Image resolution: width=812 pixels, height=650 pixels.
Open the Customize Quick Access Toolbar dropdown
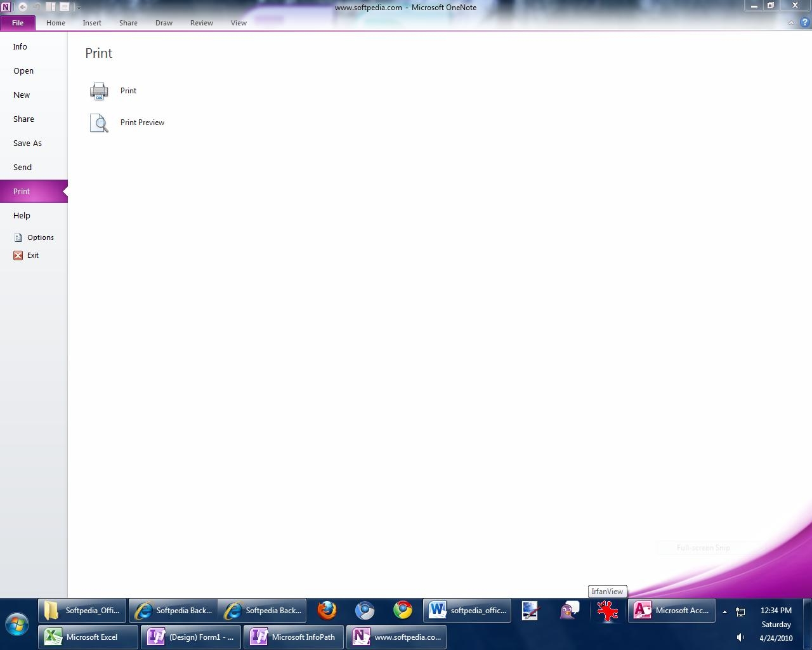[x=79, y=8]
